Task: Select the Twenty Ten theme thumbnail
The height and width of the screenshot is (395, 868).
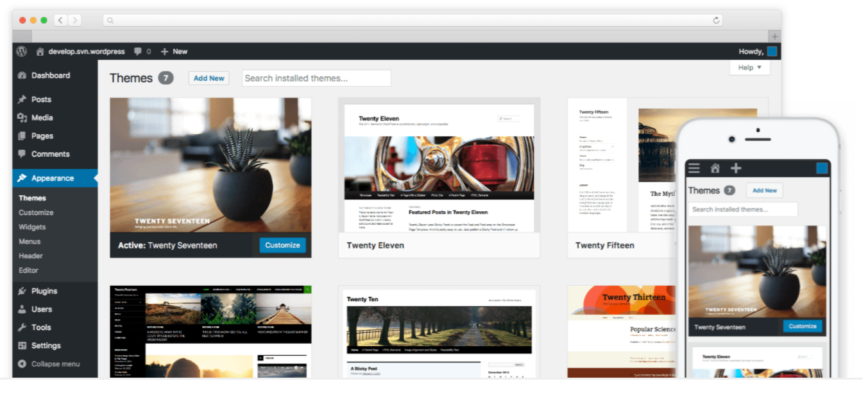Action: coord(439,331)
